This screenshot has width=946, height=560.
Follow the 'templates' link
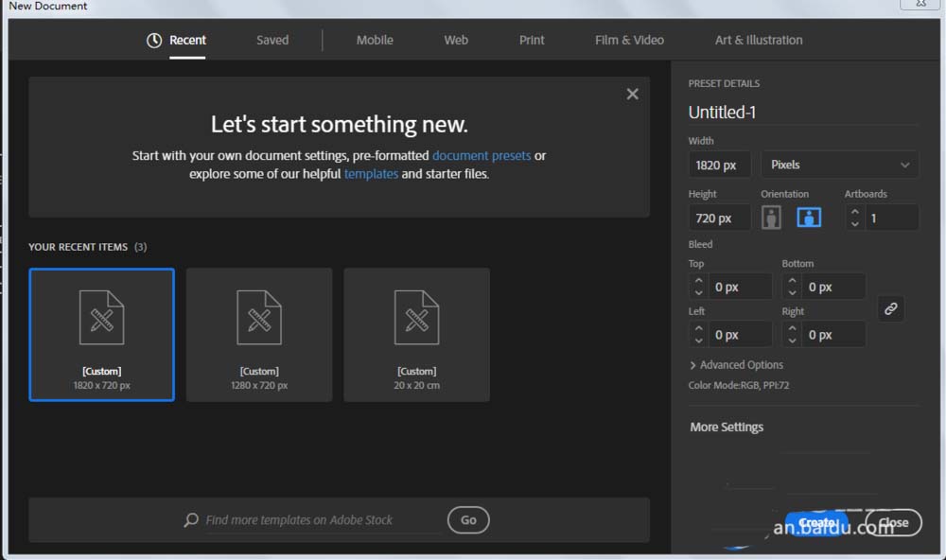371,174
